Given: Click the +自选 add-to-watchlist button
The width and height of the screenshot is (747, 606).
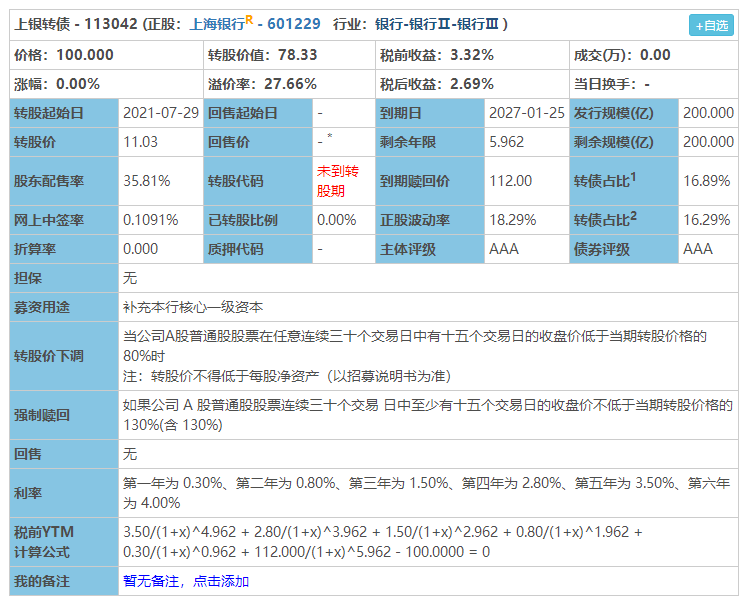Looking at the screenshot, I should click(x=711, y=25).
